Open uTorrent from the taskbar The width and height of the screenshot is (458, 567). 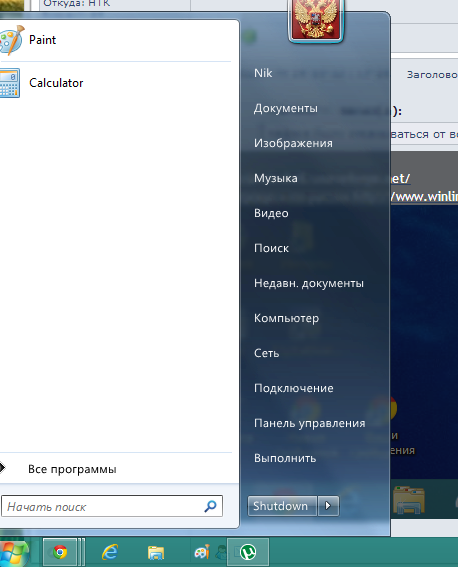[248, 552]
